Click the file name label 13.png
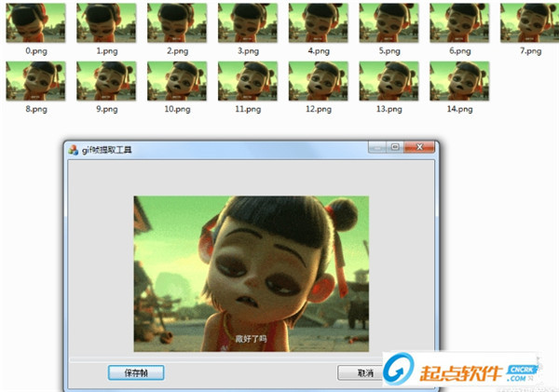Screen dimensions: 559x392 389,109
